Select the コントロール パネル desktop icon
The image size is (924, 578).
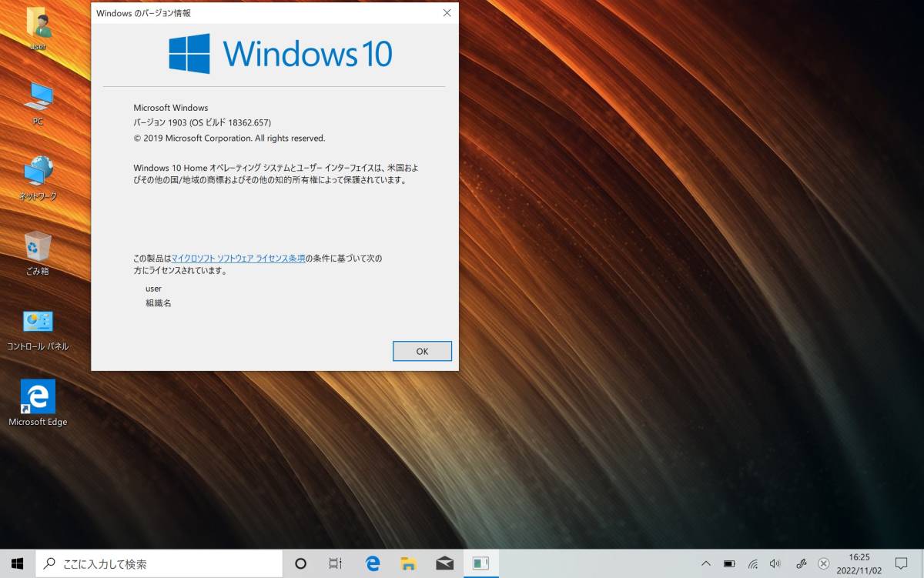click(x=38, y=329)
